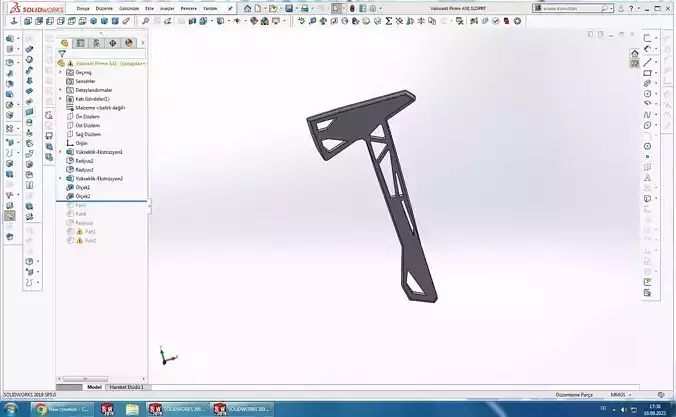Screen dimensions: 676x417
Task: Open the Help question mark icon
Action: click(631, 8)
